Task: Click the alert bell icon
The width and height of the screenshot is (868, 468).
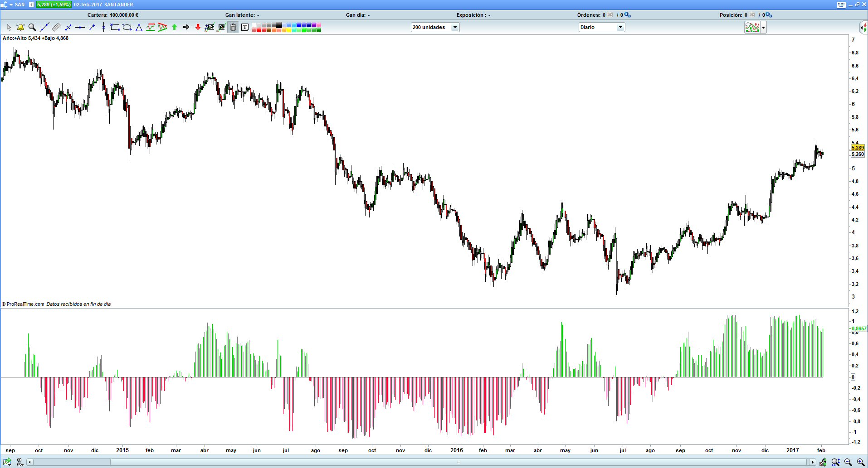Action: coord(20,28)
